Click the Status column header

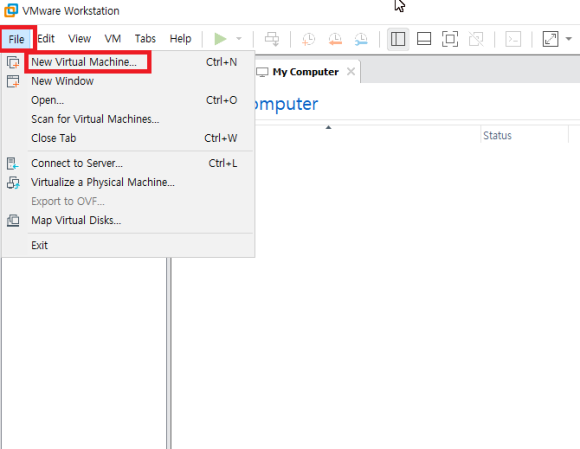(x=524, y=135)
